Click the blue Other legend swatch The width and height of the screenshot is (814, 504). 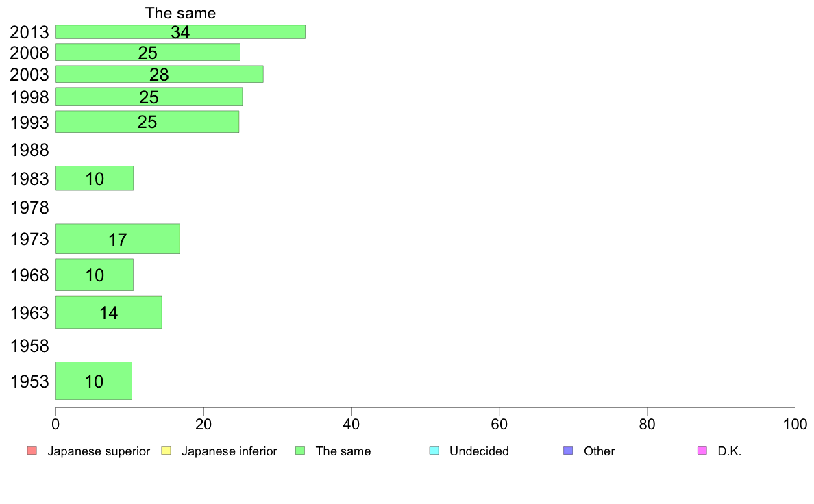568,451
